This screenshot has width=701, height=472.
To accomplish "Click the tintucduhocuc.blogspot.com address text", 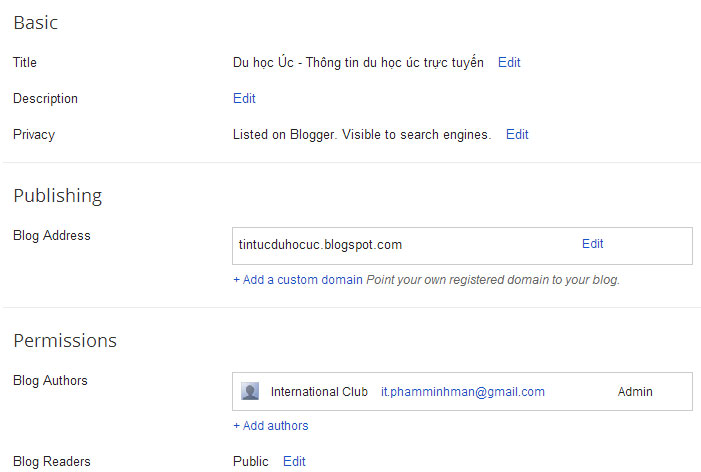I will tap(320, 245).
